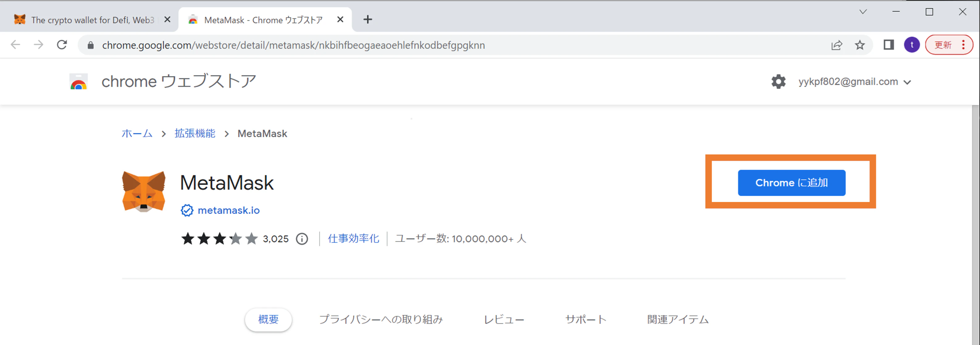Image resolution: width=980 pixels, height=345 pixels.
Task: Switch to プライバシーへの取り組み tab
Action: [x=381, y=319]
